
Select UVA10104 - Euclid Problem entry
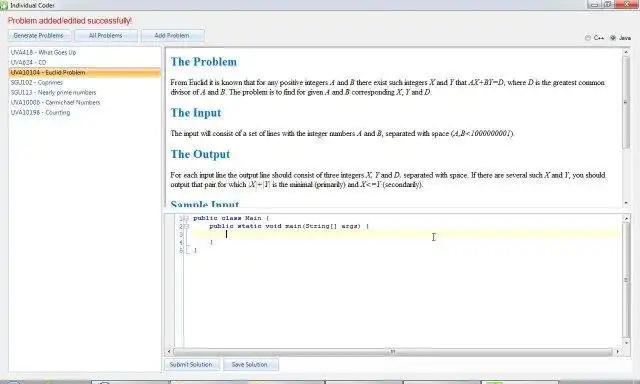click(84, 73)
